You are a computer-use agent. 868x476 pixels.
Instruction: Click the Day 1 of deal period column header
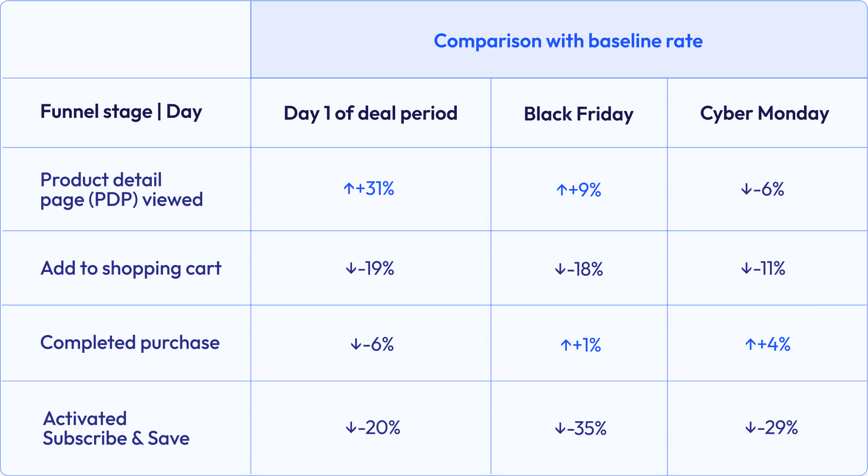[x=370, y=113]
